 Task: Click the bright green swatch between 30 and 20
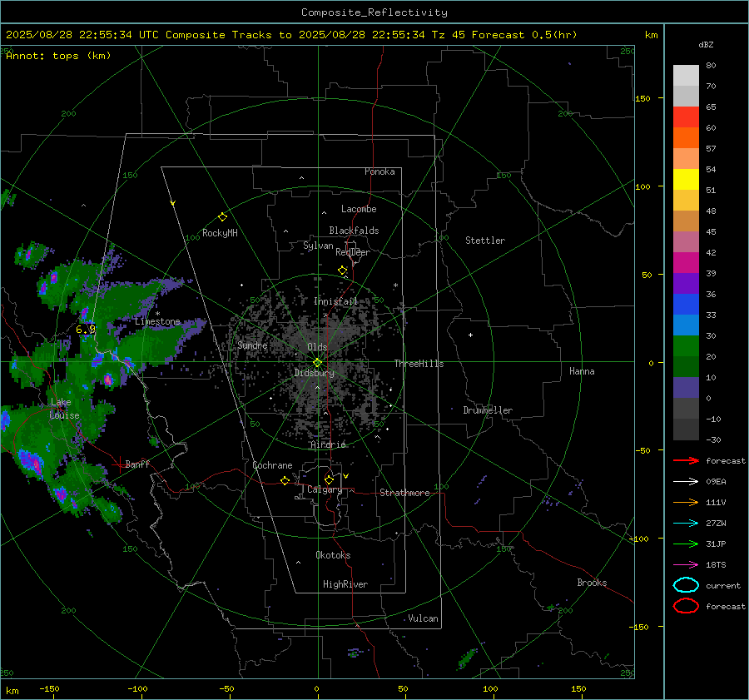[686, 346]
